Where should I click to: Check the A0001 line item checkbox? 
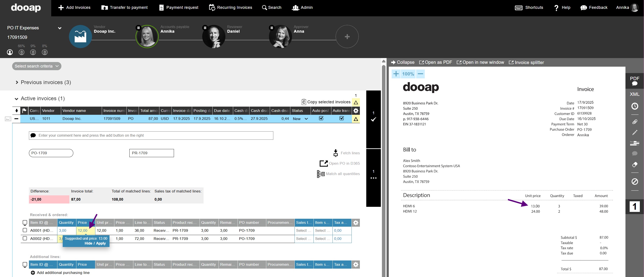[25, 230]
